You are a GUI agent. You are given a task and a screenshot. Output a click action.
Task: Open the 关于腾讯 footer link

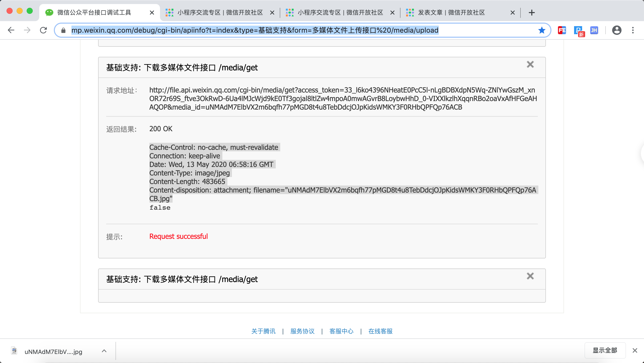(263, 331)
